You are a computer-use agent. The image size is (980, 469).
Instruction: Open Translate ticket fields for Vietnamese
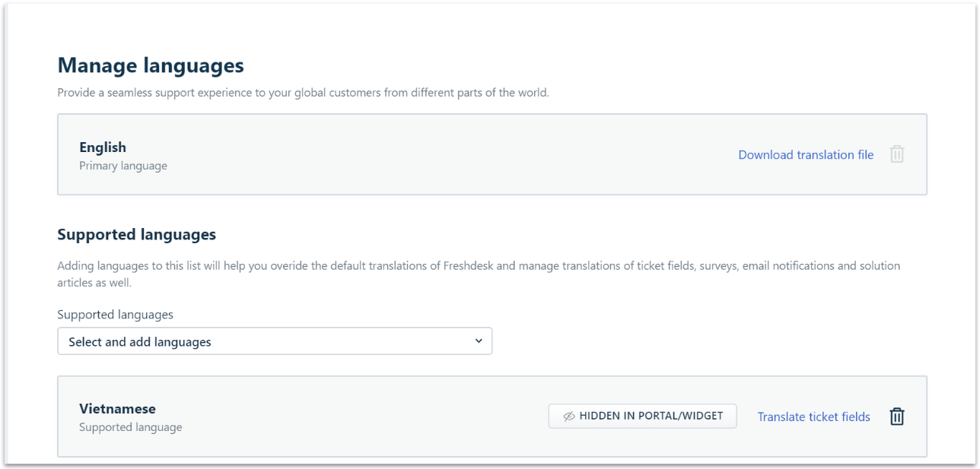click(x=813, y=417)
